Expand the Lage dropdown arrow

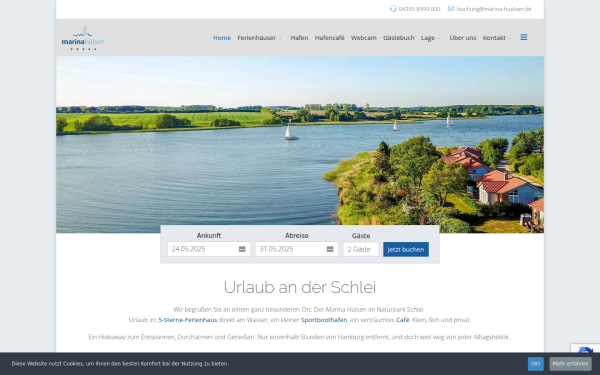coord(439,38)
